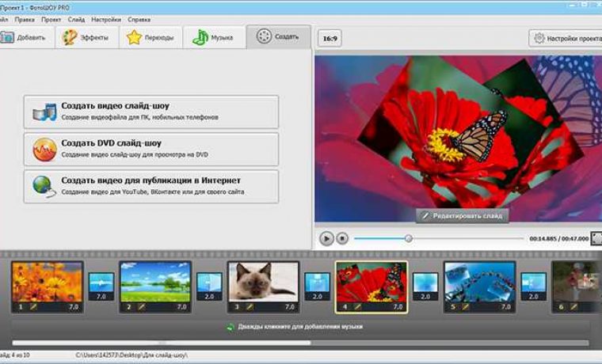Screen dimensions: 602x364
Task: Switch to the Переходы tab
Action: [x=150, y=38]
